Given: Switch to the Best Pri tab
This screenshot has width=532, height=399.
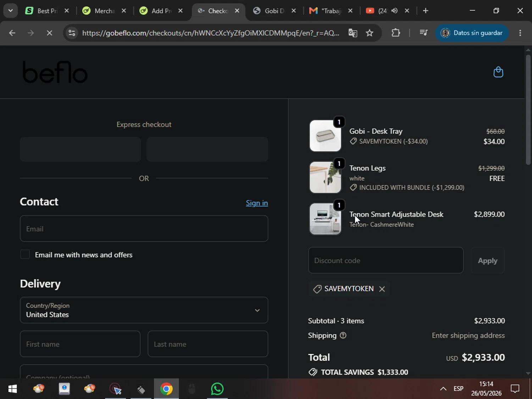Looking at the screenshot, I should (47, 11).
